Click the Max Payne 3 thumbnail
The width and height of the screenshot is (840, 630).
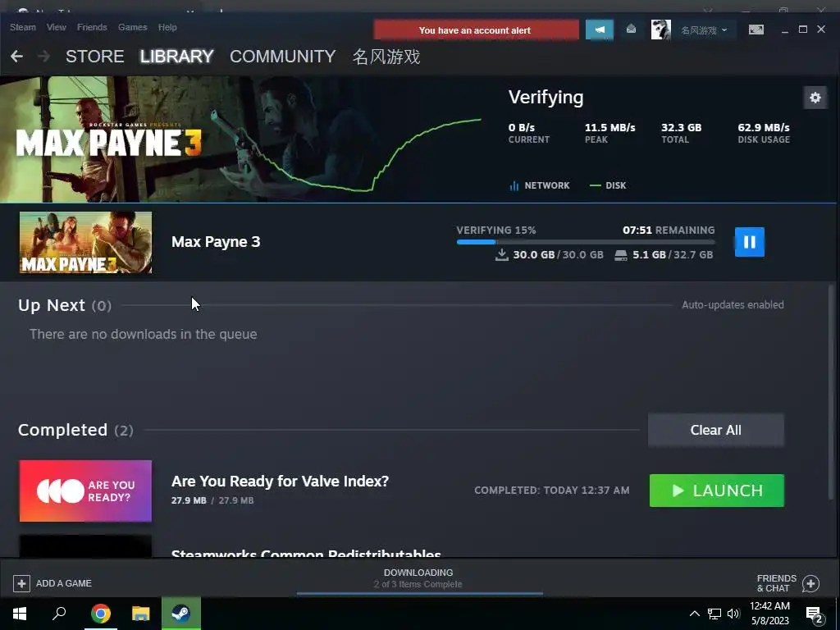(x=85, y=242)
